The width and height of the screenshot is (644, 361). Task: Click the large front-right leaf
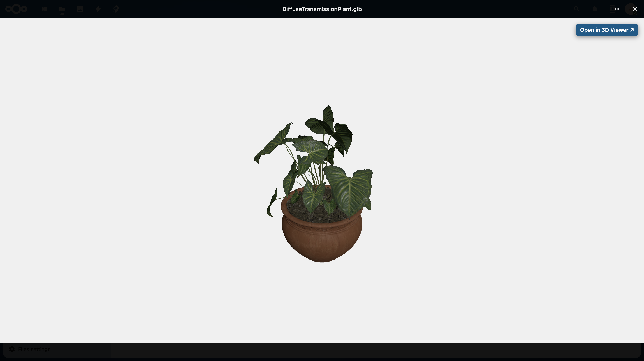[350, 191]
